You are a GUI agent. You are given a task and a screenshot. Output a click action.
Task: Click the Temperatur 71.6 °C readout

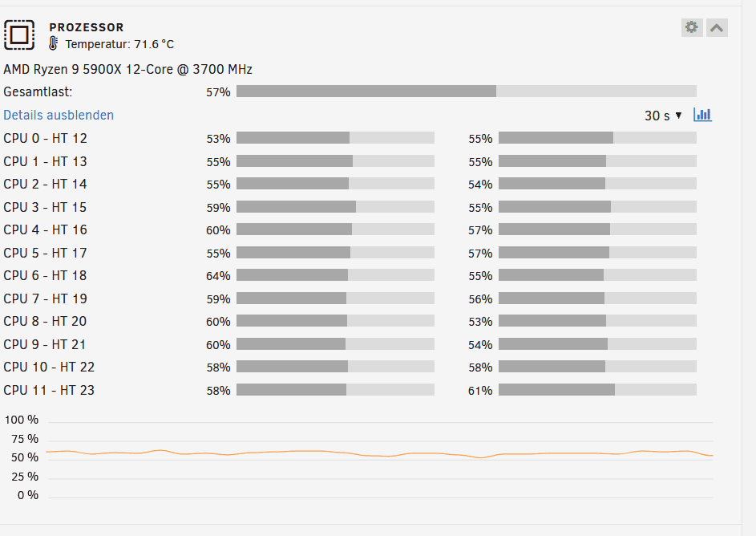119,44
